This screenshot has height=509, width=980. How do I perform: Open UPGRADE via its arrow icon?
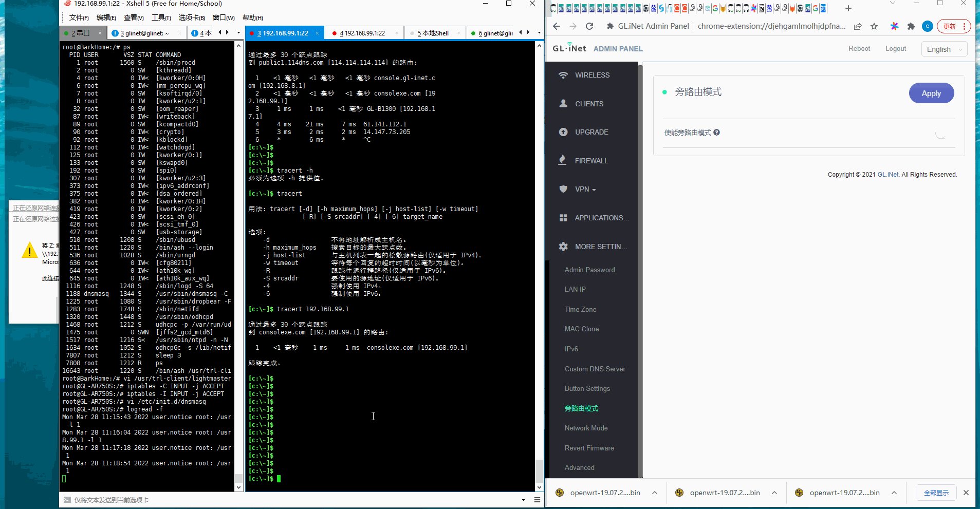coord(563,132)
